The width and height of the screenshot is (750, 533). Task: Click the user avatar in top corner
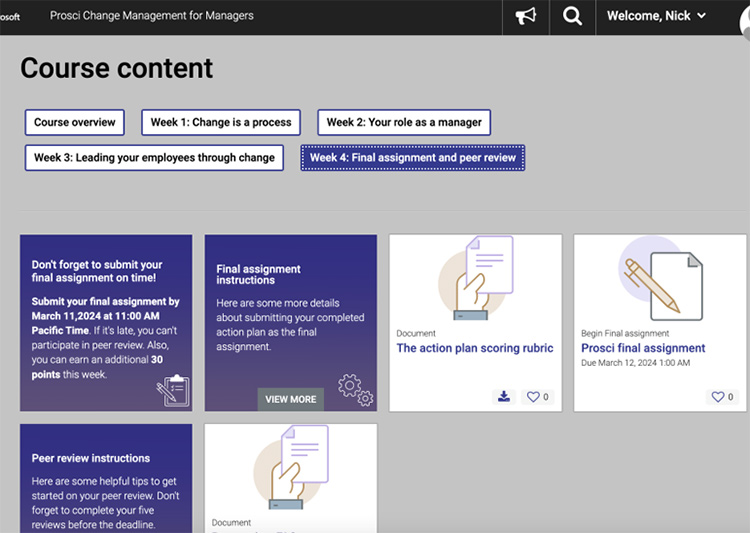(743, 18)
